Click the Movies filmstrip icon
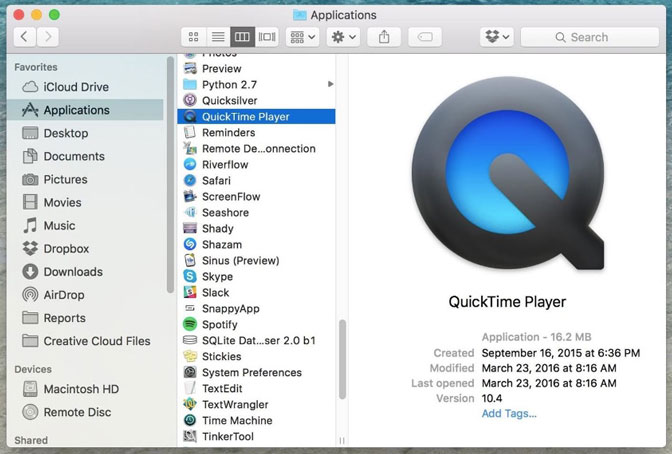Screen dimensions: 672x454 click(30, 202)
